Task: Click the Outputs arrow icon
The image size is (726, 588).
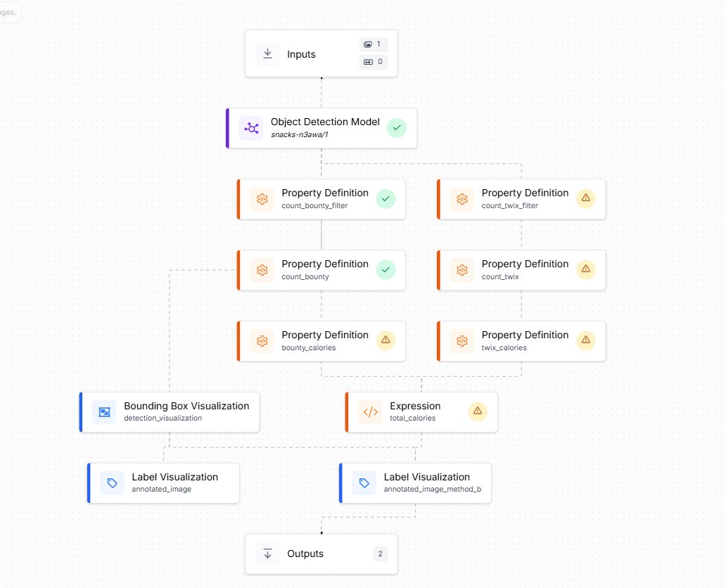Action: 267,554
